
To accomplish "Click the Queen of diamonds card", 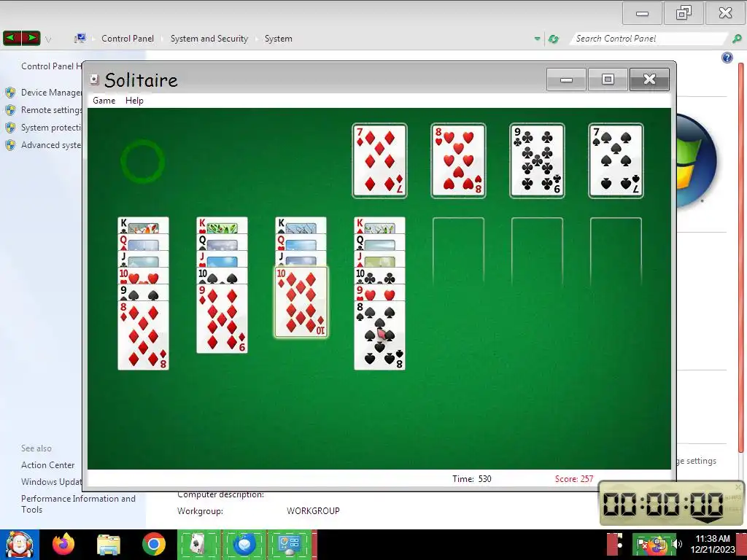I will (143, 242).
